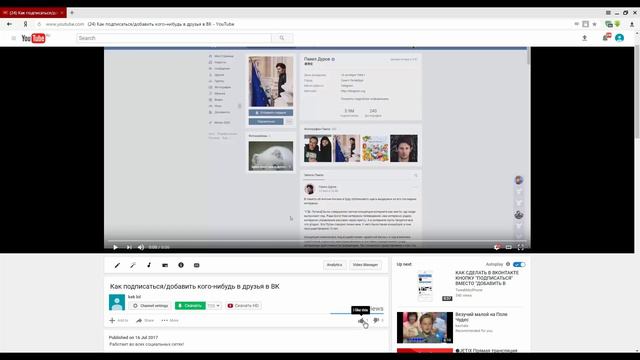Click the search magnifier button
640x360 pixels.
coord(282,38)
